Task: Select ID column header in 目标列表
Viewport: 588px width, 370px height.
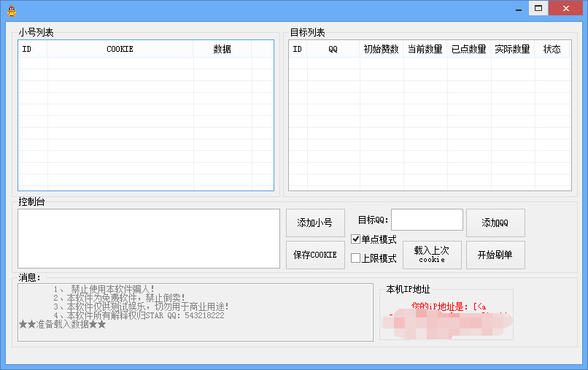Action: [x=298, y=49]
